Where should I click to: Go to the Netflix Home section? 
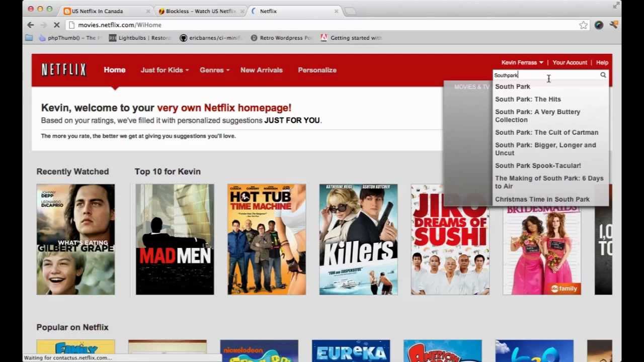pos(115,70)
